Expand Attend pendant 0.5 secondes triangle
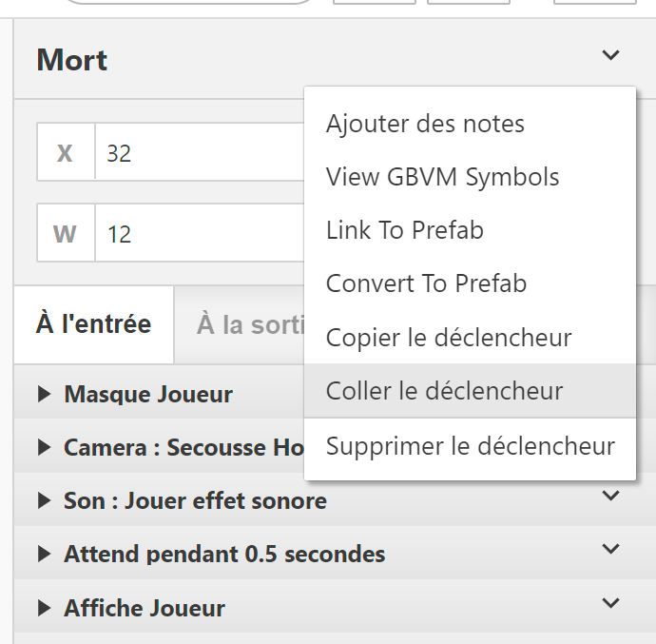Image resolution: width=656 pixels, height=644 pixels. tap(44, 554)
